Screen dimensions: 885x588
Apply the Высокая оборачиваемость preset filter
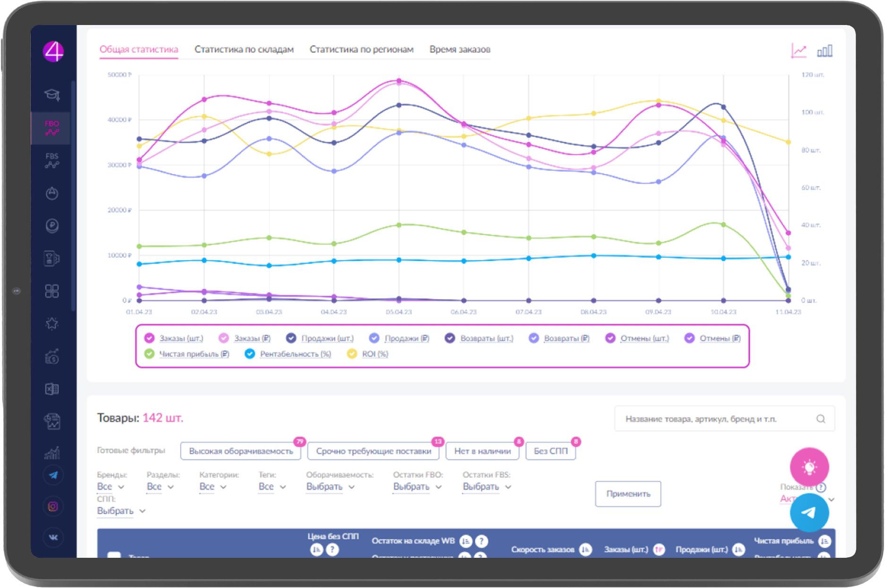click(x=241, y=451)
